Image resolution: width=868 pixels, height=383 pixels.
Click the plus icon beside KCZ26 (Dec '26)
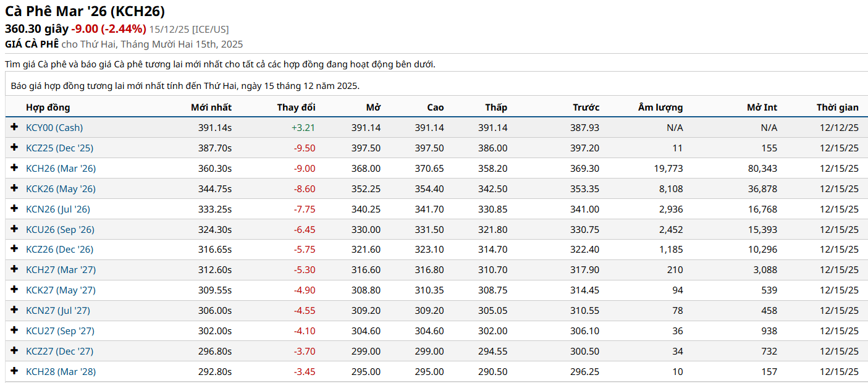tap(15, 249)
